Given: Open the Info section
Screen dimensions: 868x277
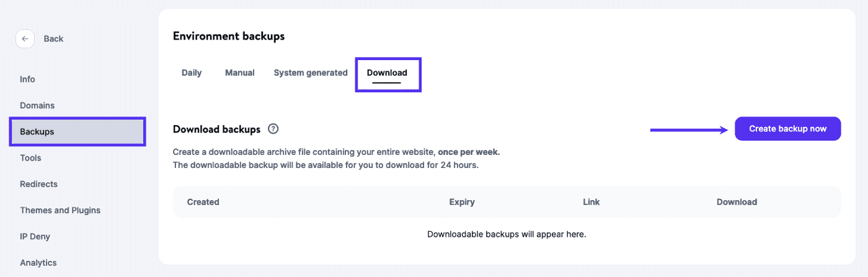Looking at the screenshot, I should pos(27,79).
